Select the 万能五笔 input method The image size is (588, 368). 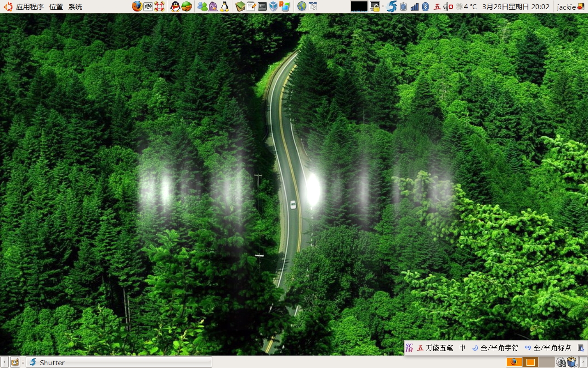pos(435,348)
